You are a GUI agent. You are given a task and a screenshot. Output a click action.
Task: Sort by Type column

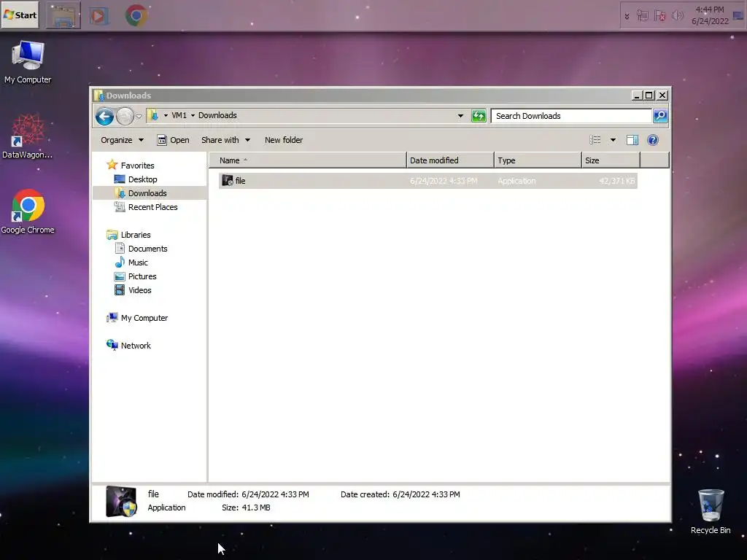coord(538,160)
